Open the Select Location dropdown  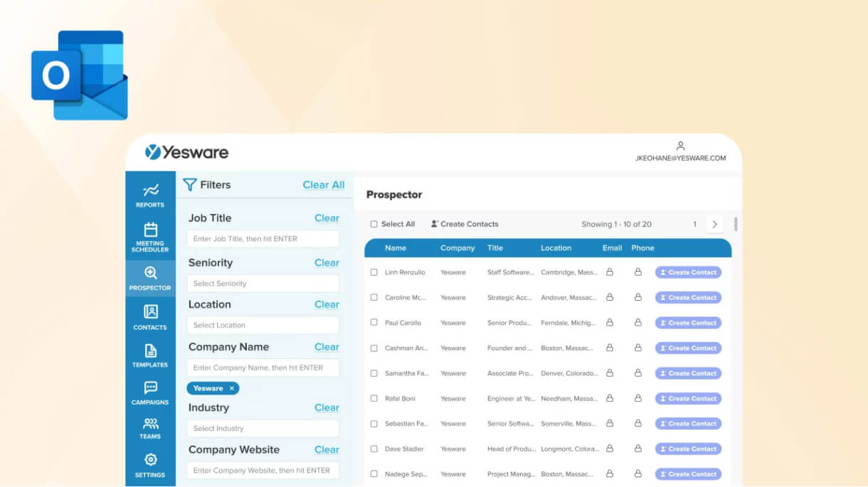click(x=263, y=325)
